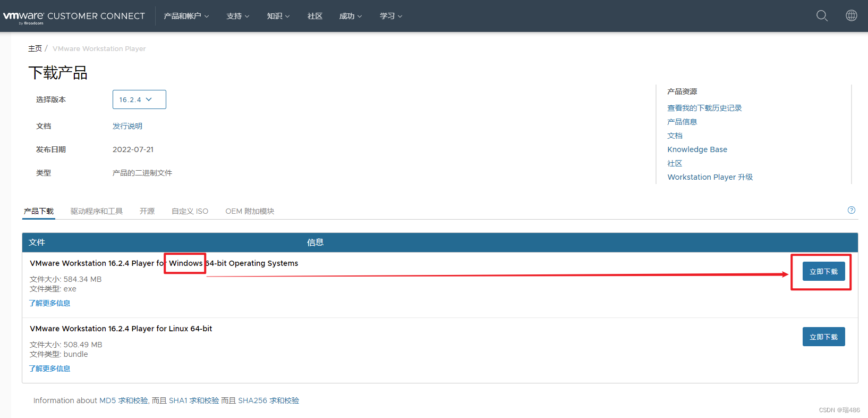
Task: Click the 文件 column header
Action: 37,243
